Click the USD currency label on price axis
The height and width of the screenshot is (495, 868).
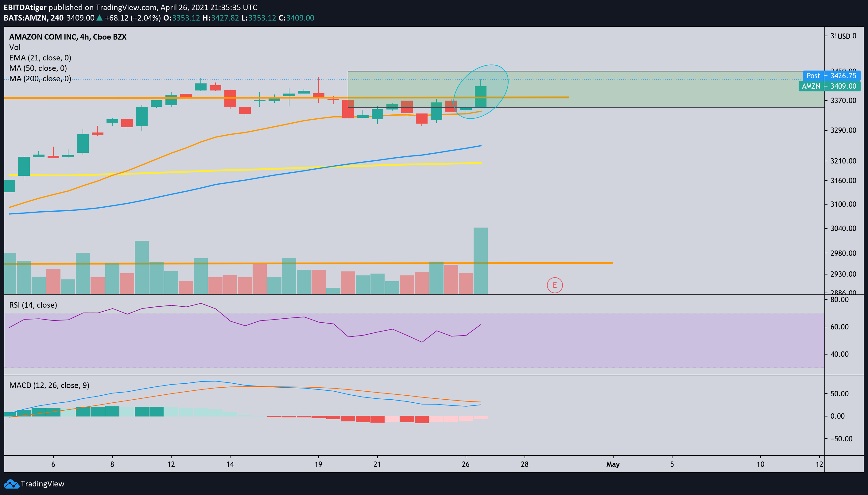[844, 36]
